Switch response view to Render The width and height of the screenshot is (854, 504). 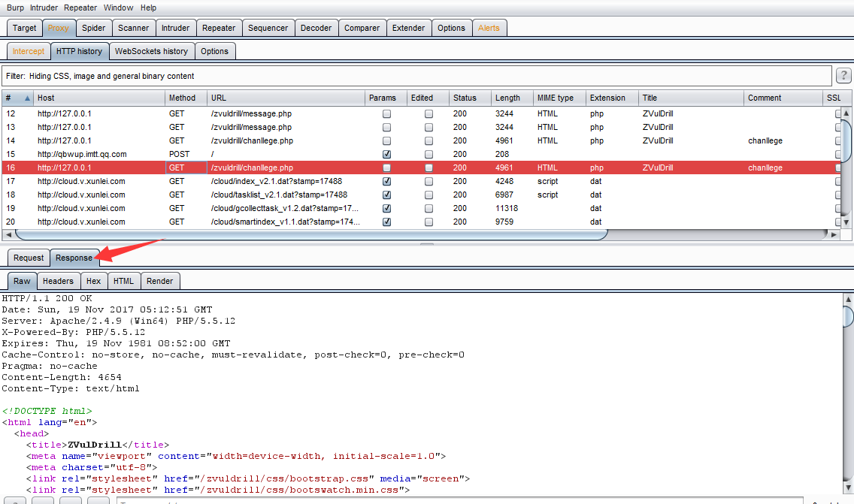tap(159, 281)
